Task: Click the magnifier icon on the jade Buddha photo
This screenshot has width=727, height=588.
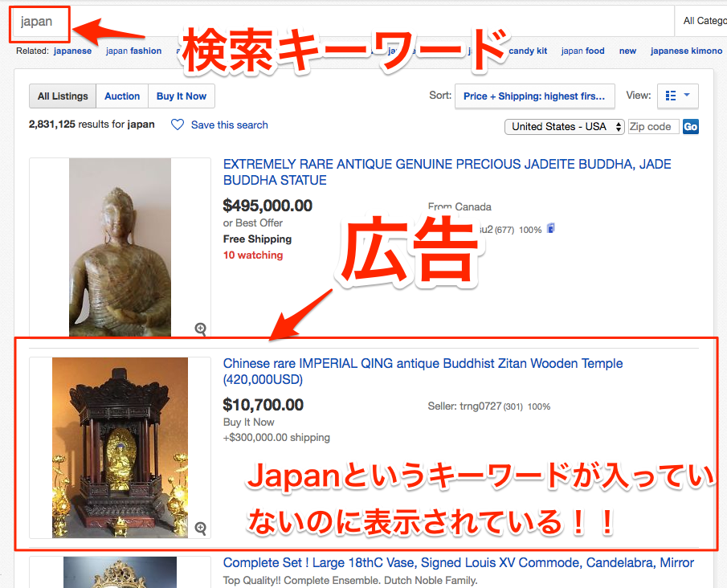Action: click(x=201, y=329)
